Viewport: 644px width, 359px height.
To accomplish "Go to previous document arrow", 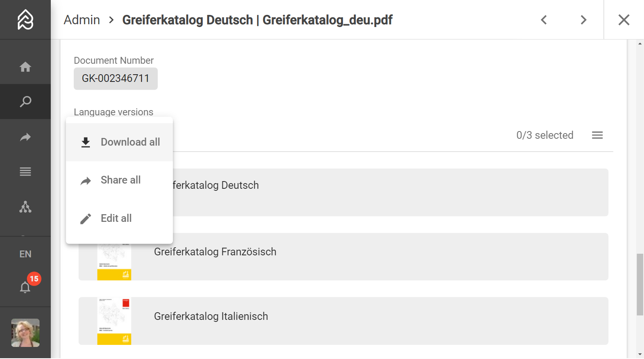I will pos(544,20).
